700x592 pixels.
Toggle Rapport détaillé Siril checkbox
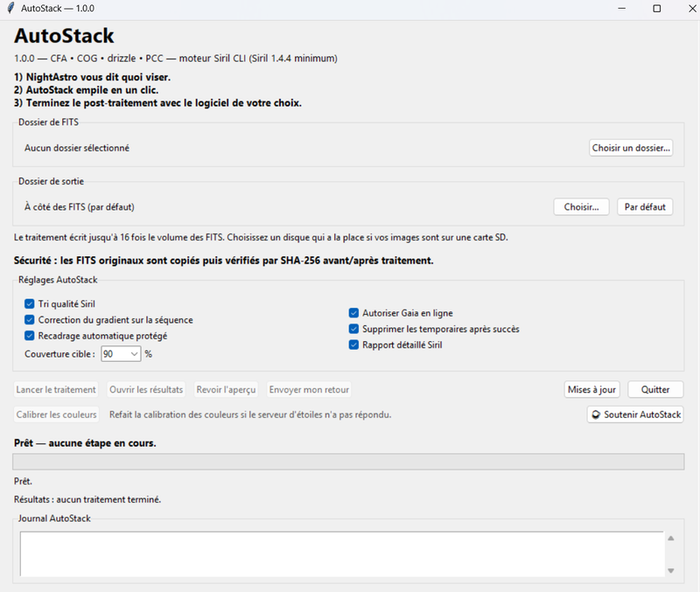(353, 345)
